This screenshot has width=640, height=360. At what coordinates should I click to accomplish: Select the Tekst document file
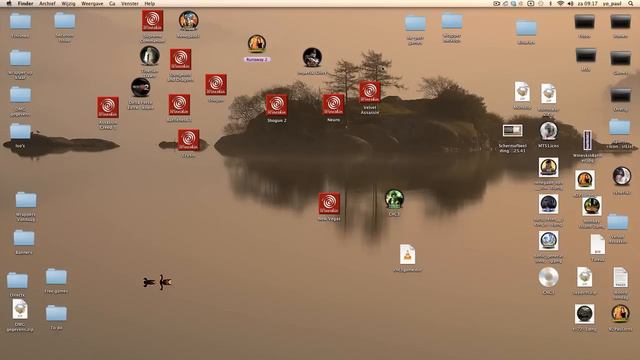598,245
